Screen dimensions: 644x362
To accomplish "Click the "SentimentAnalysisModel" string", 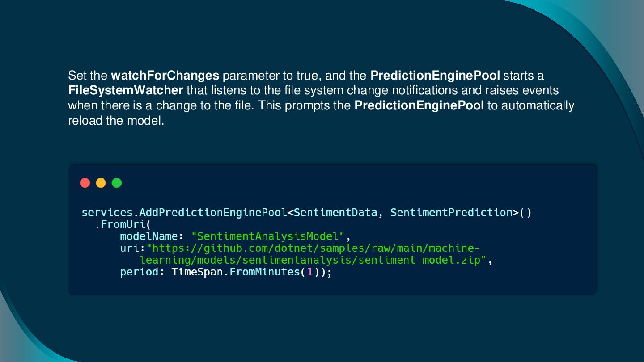I will pos(268,236).
